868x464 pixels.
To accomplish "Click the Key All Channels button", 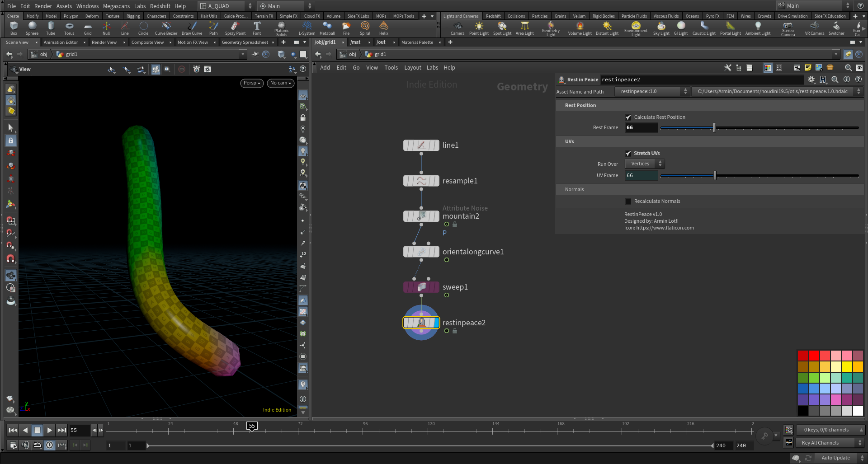I will 825,443.
